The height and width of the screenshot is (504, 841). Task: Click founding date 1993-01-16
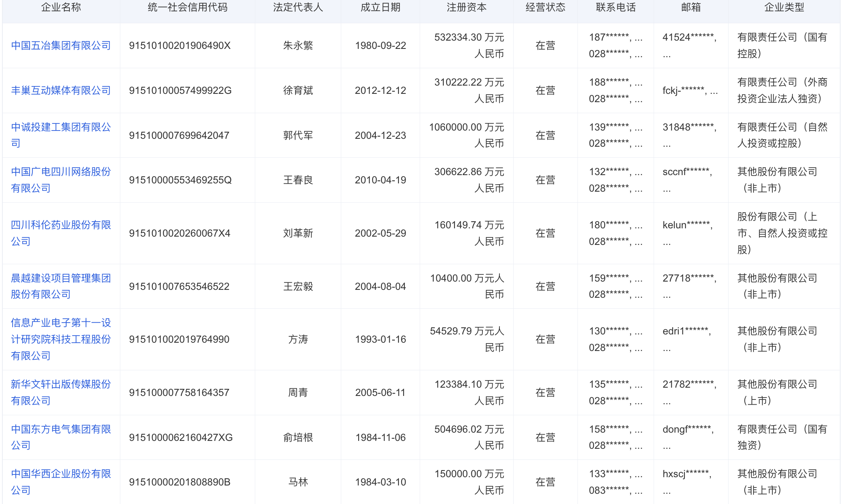click(380, 339)
